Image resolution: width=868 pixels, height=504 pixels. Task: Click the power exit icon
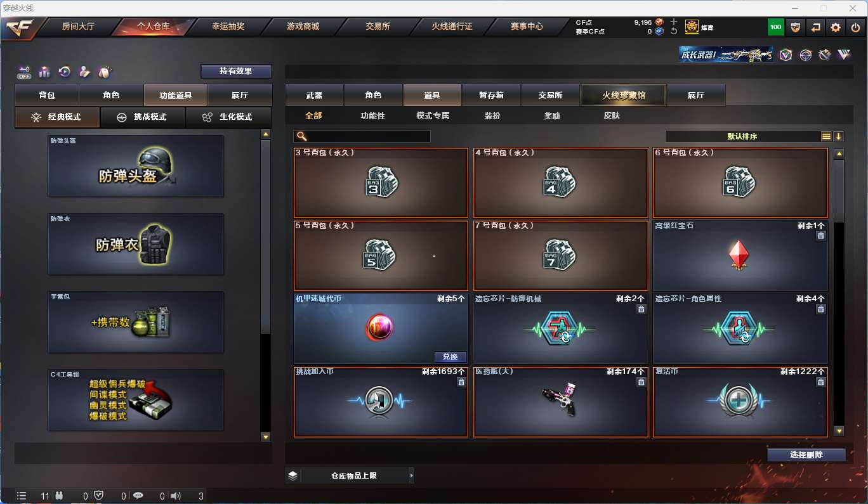(x=855, y=27)
